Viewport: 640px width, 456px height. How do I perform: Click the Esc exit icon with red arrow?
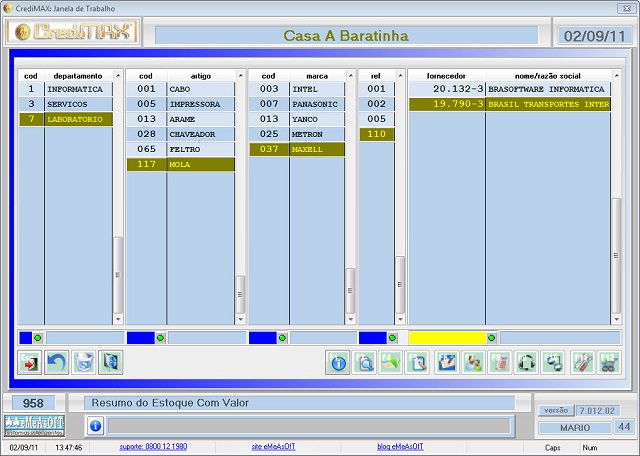(31, 363)
